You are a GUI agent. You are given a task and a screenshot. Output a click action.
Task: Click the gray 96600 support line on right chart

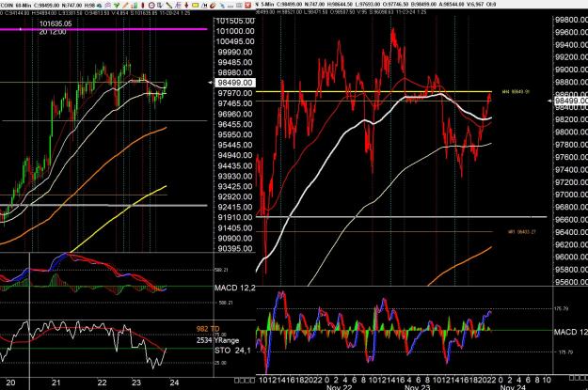[x=401, y=217]
